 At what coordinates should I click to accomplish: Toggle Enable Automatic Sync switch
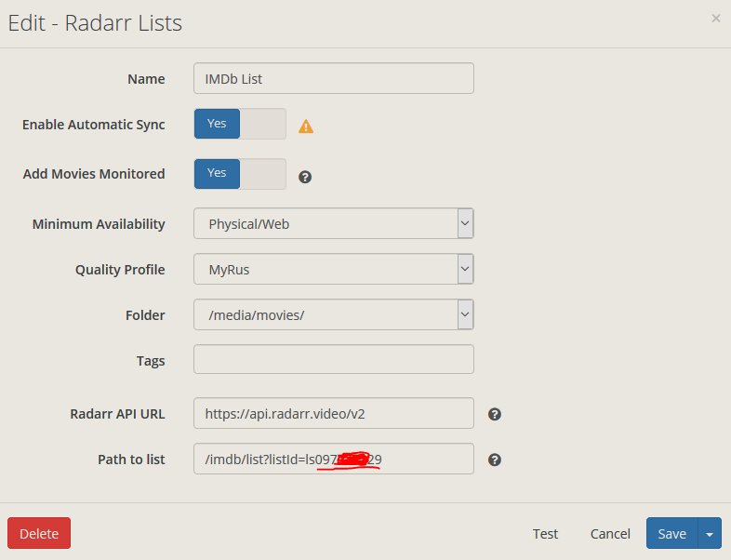coord(240,124)
